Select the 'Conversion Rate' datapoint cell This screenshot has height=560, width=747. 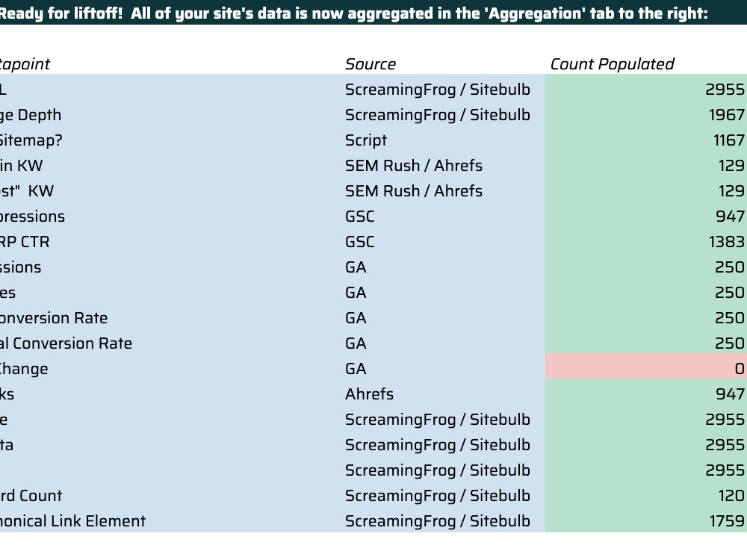coord(170,317)
